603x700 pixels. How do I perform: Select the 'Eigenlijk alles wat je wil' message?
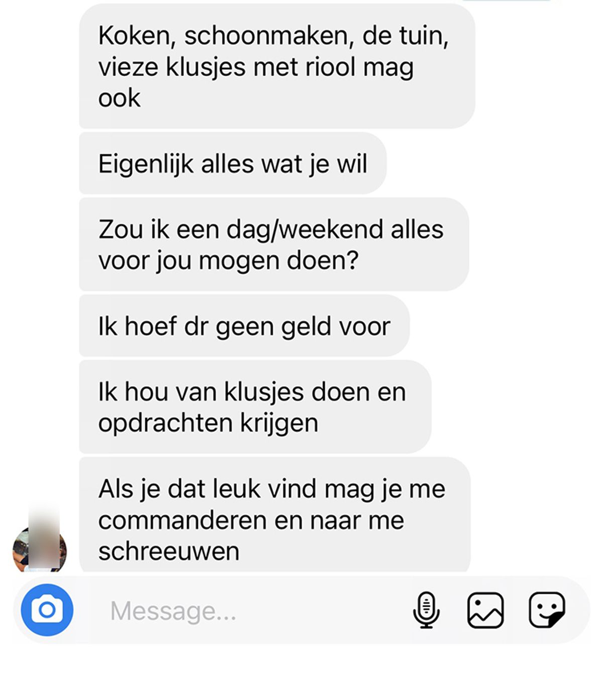pyautogui.click(x=233, y=163)
